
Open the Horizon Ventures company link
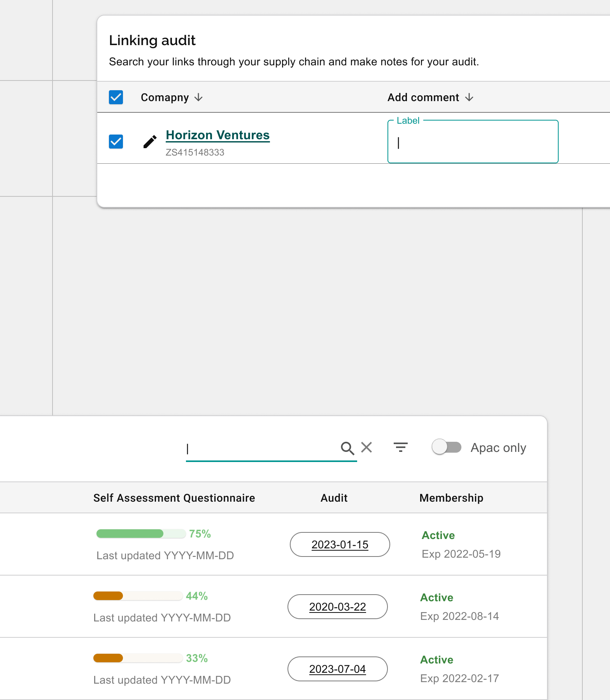[217, 135]
